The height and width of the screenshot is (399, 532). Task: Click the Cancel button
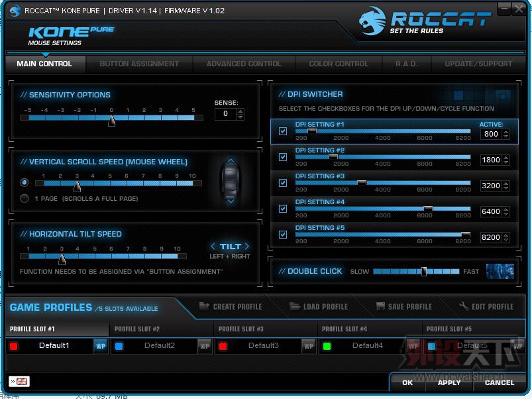coord(500,382)
